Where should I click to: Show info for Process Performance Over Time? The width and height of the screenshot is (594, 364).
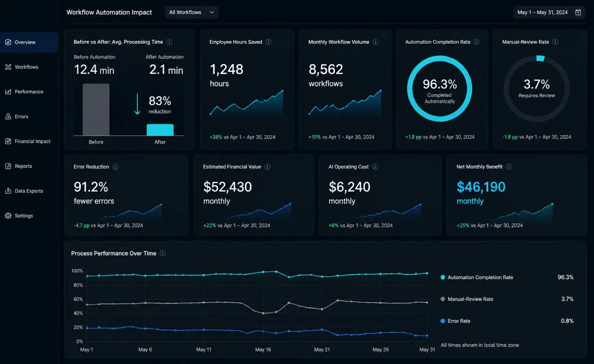pos(162,253)
